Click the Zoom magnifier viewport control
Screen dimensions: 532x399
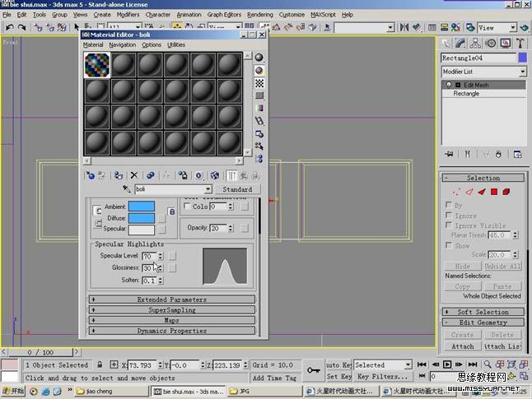488,364
